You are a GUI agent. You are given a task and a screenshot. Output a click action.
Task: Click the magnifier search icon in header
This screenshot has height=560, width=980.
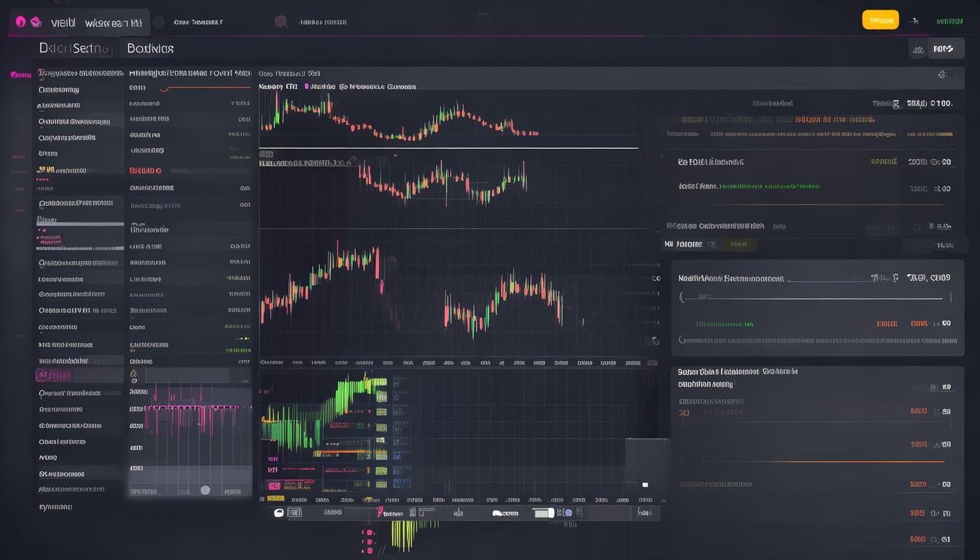coord(281,22)
